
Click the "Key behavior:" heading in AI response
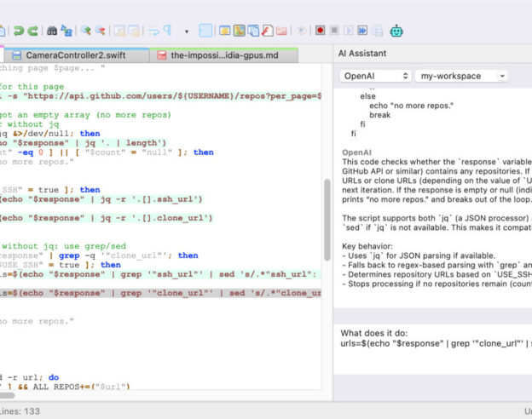[x=367, y=246]
